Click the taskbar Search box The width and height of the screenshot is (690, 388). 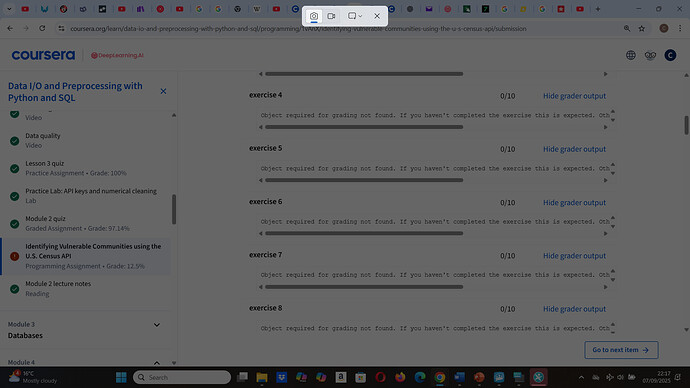coord(182,377)
